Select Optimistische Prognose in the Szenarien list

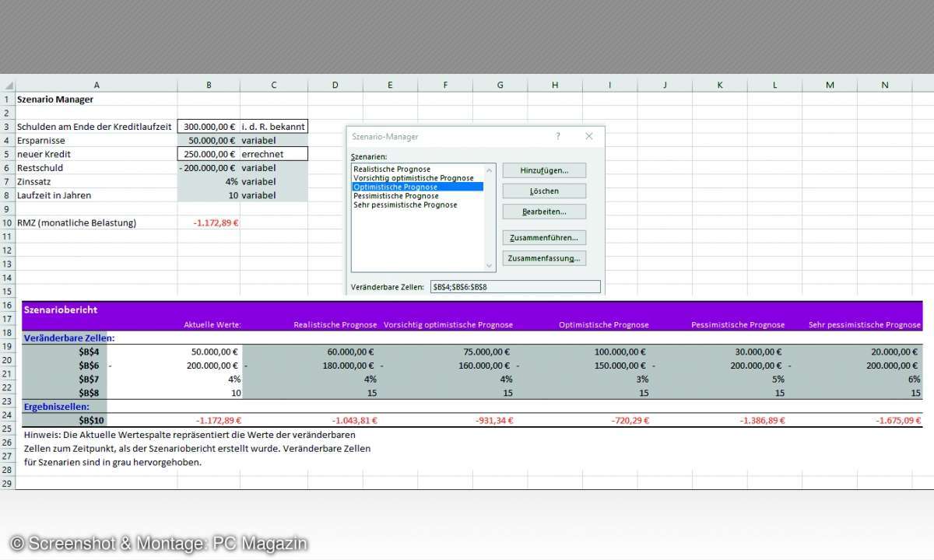click(417, 187)
